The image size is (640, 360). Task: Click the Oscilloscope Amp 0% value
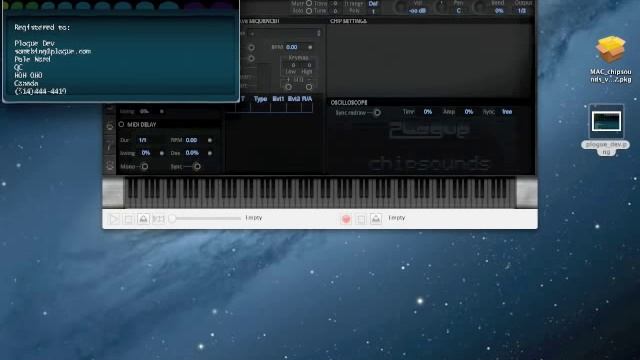469,112
